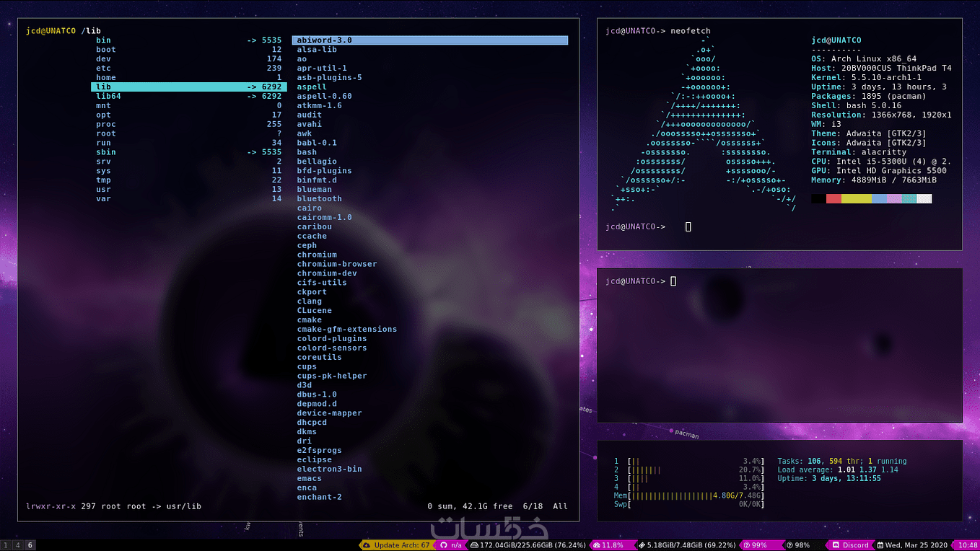Select the tmp directory in ranger
Screen dimensions: 980x551
tap(188, 180)
